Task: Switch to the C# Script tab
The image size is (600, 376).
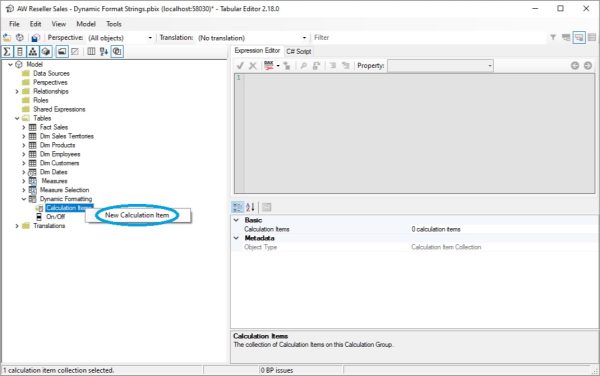Action: (x=299, y=51)
